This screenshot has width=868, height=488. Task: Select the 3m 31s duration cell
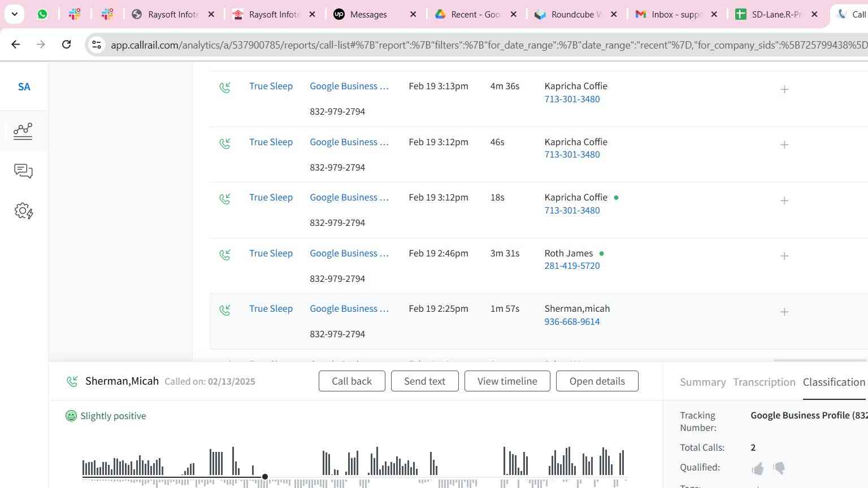click(x=505, y=254)
